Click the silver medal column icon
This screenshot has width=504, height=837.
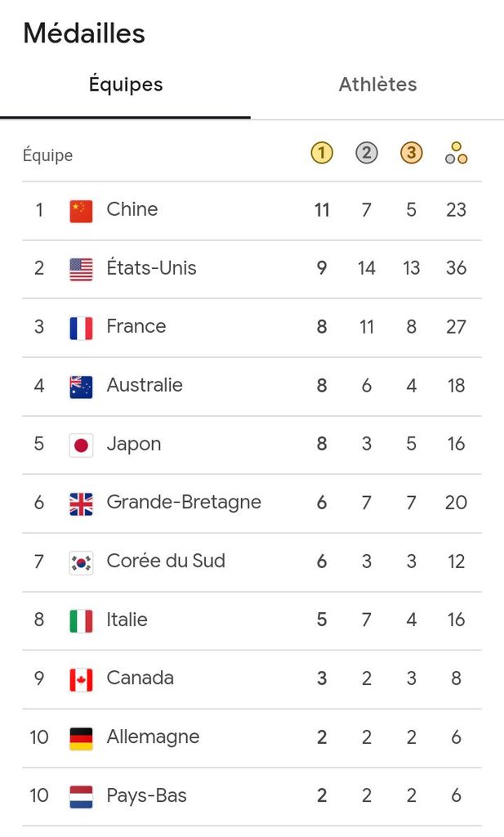(x=367, y=153)
